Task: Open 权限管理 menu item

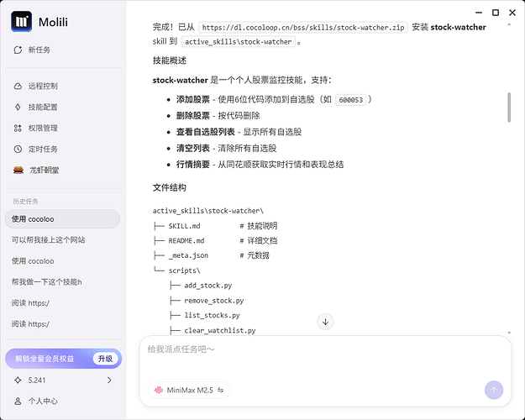Action: coord(43,128)
